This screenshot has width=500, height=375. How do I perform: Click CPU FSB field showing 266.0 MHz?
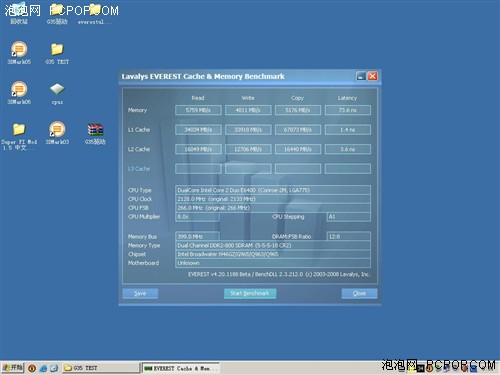coord(273,208)
